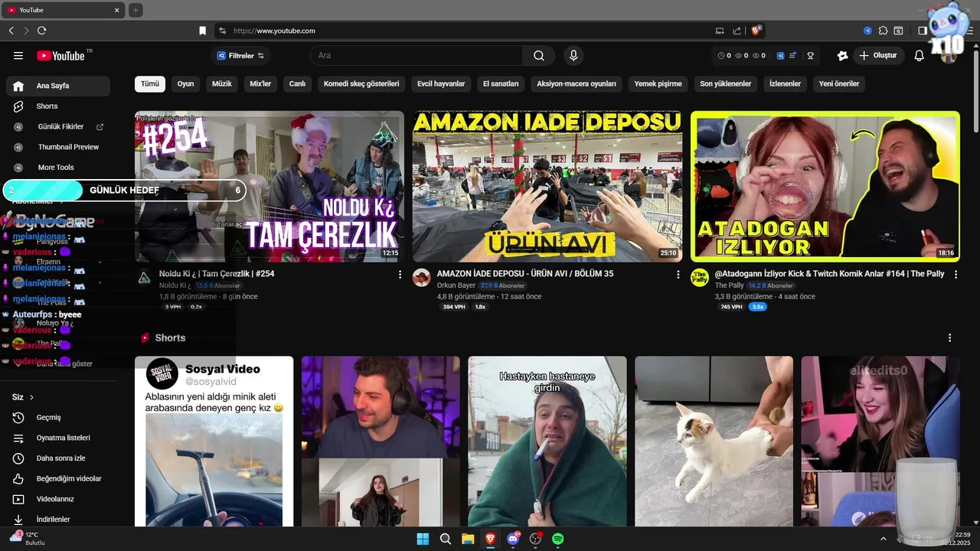The image size is (980, 551).
Task: Open the browser Extensions puzzle icon
Action: point(883,31)
